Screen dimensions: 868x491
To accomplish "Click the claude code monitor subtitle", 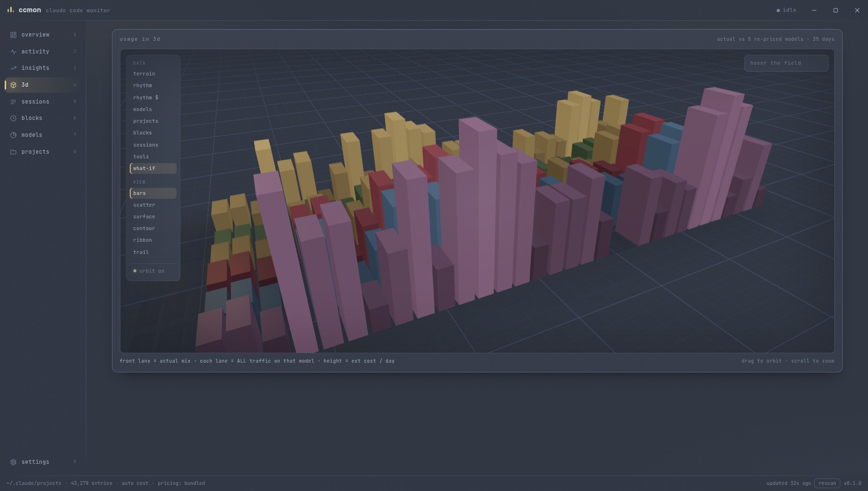I will click(x=78, y=10).
